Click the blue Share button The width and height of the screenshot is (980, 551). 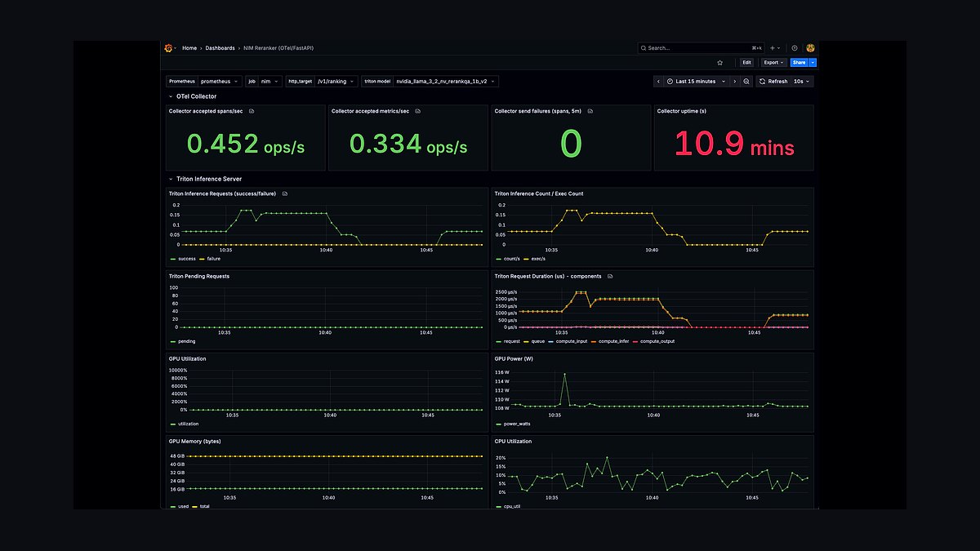[x=799, y=62]
